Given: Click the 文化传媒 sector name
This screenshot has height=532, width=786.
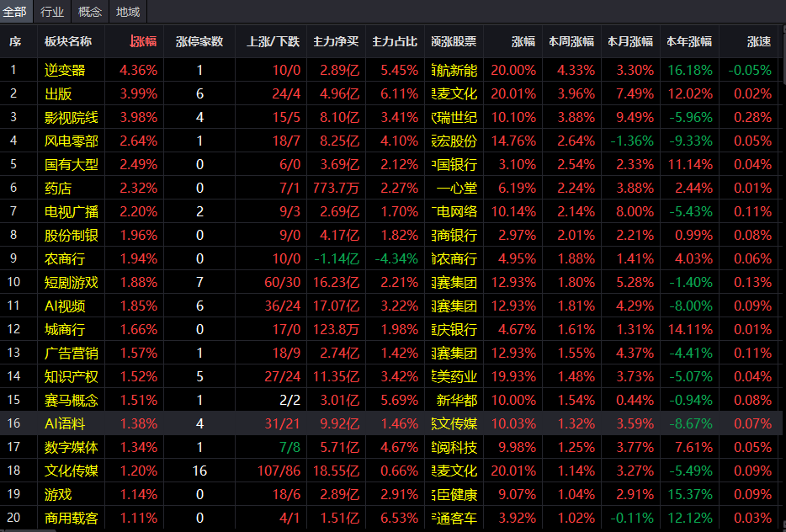Looking at the screenshot, I should 72,471.
